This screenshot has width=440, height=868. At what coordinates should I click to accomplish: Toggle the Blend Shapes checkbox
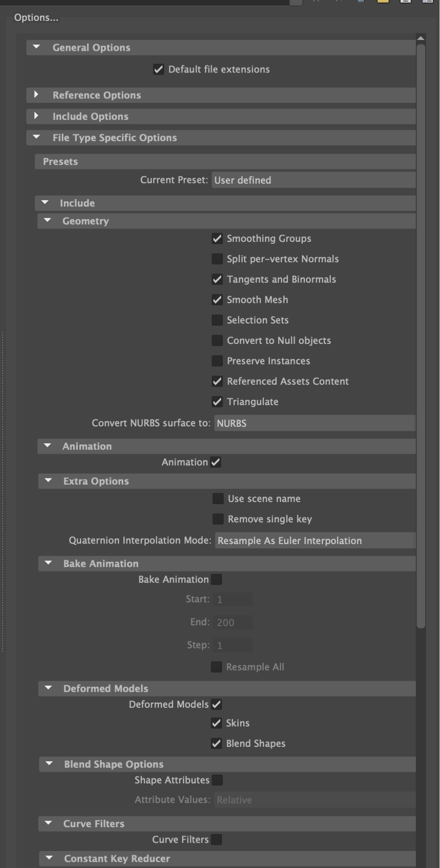point(216,743)
